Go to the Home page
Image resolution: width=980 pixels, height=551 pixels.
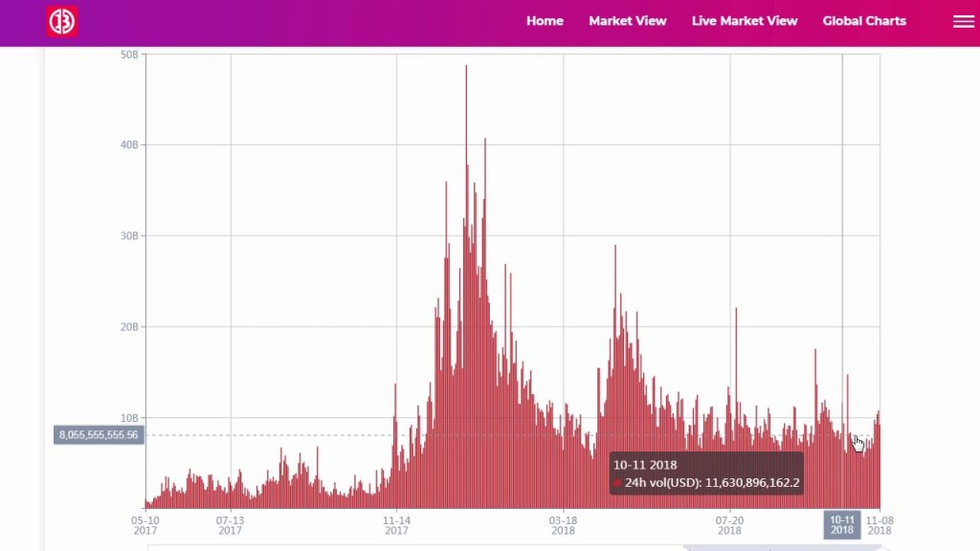(545, 21)
